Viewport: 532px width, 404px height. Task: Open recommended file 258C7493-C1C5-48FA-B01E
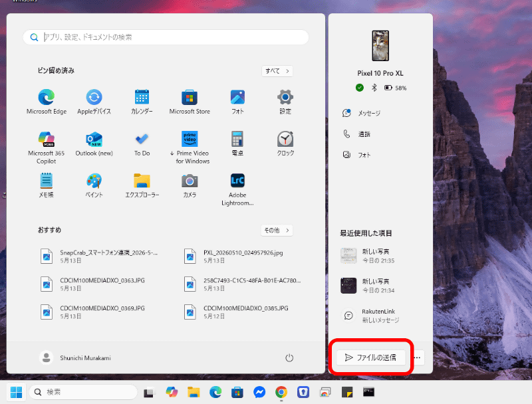tap(241, 284)
